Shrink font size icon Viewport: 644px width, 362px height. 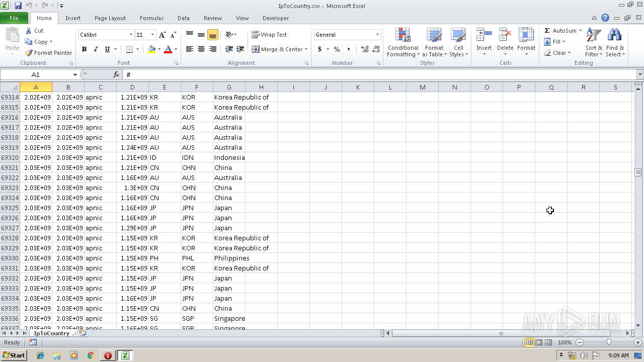173,35
